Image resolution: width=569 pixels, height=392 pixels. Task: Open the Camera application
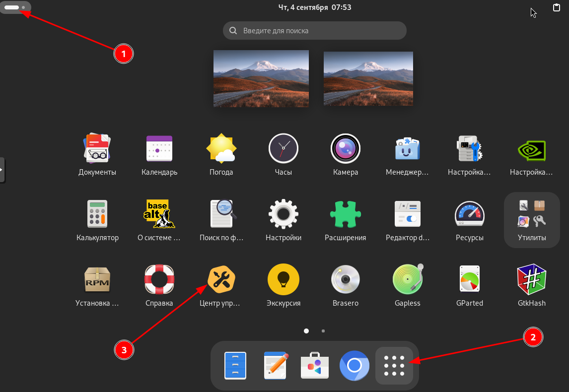point(345,148)
